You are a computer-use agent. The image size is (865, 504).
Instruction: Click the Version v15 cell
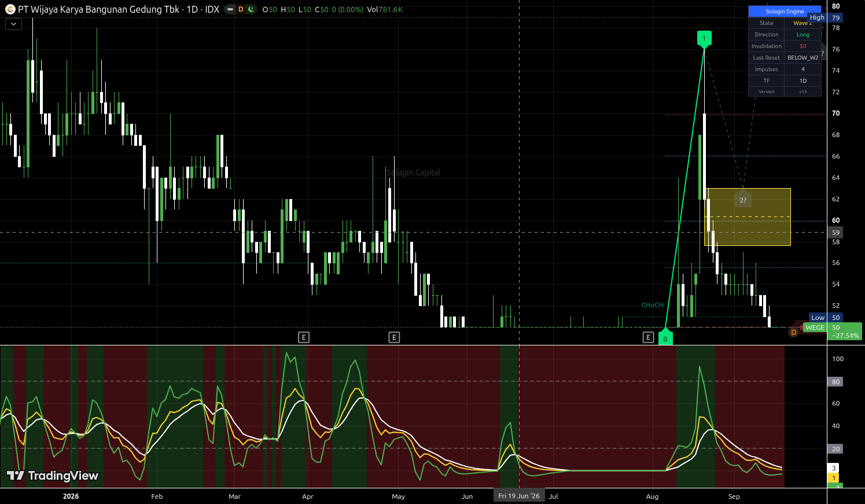click(803, 92)
